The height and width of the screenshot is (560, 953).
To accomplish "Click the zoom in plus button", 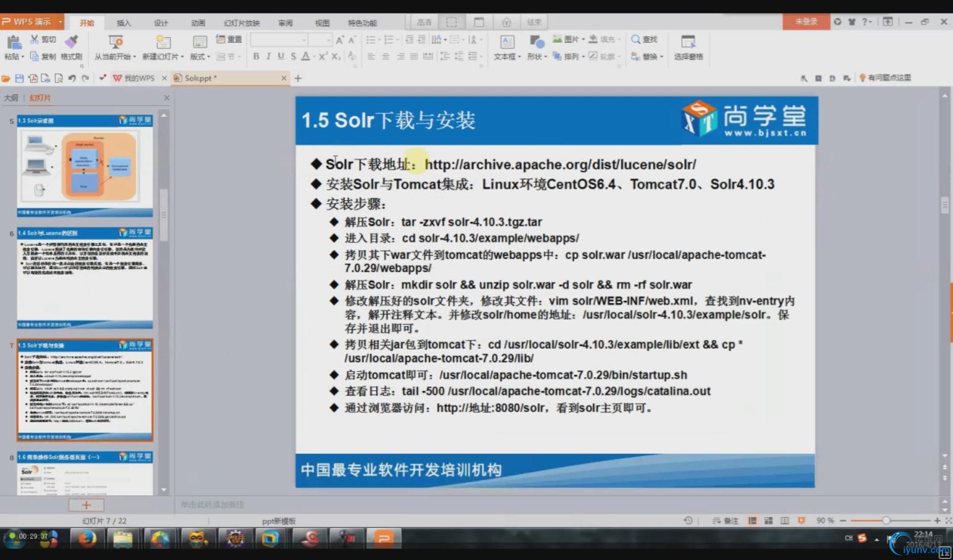I will click(x=937, y=520).
